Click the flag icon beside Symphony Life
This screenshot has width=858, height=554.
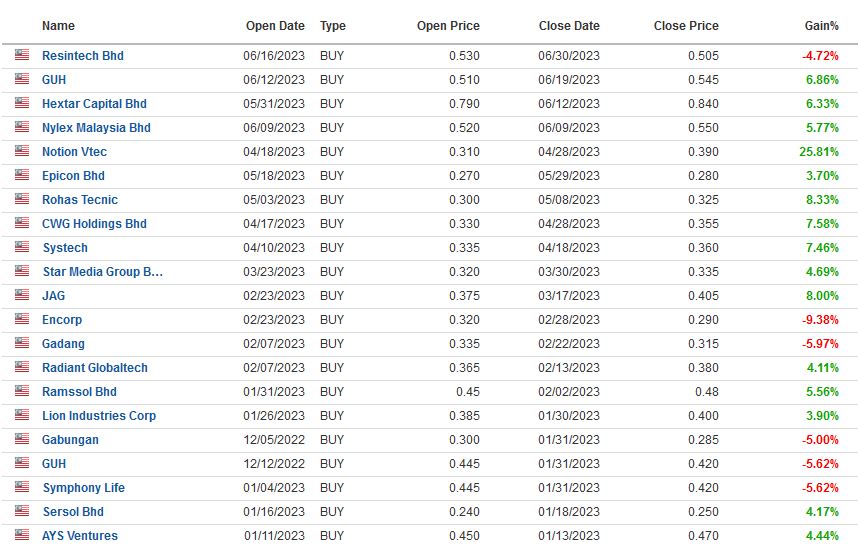(x=22, y=487)
